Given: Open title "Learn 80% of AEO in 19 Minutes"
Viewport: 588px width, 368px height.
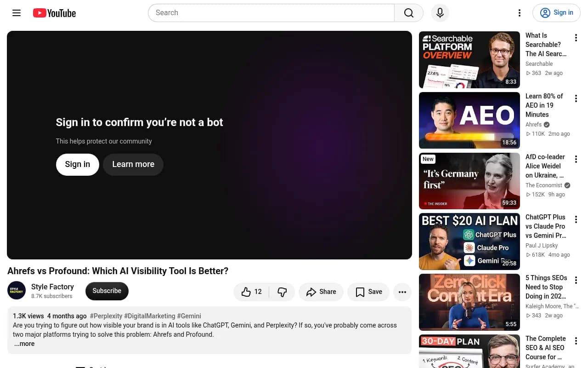Looking at the screenshot, I should (544, 105).
